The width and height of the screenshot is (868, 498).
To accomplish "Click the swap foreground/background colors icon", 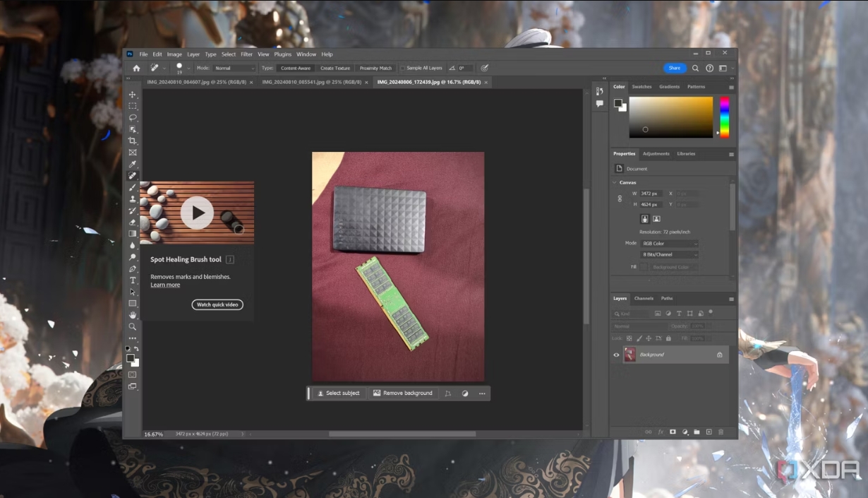I will pyautogui.click(x=136, y=349).
